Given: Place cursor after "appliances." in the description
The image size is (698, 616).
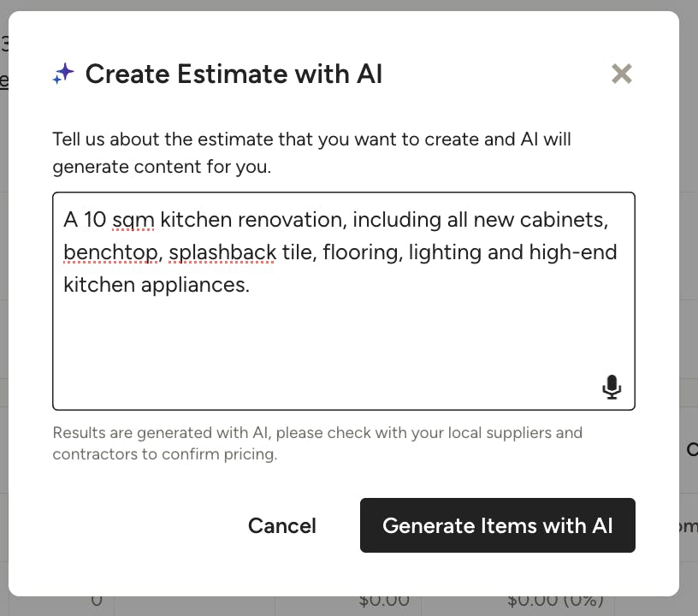Looking at the screenshot, I should coord(251,285).
